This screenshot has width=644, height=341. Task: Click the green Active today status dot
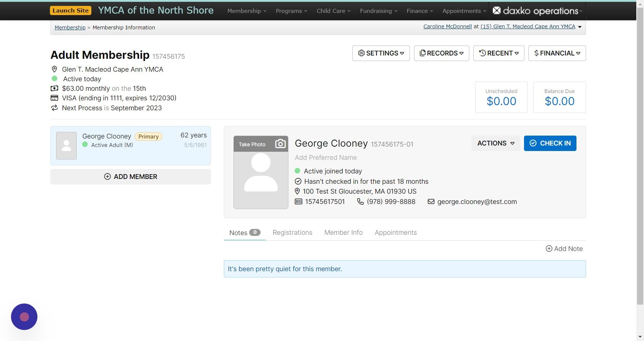tap(55, 78)
